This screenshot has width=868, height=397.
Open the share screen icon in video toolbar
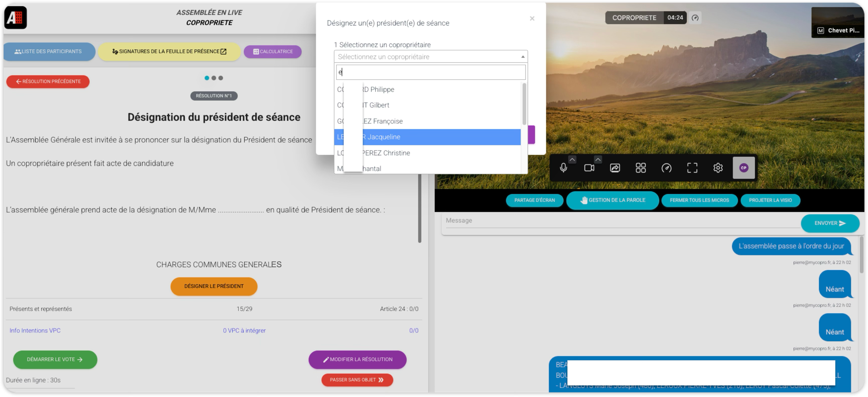(x=615, y=168)
